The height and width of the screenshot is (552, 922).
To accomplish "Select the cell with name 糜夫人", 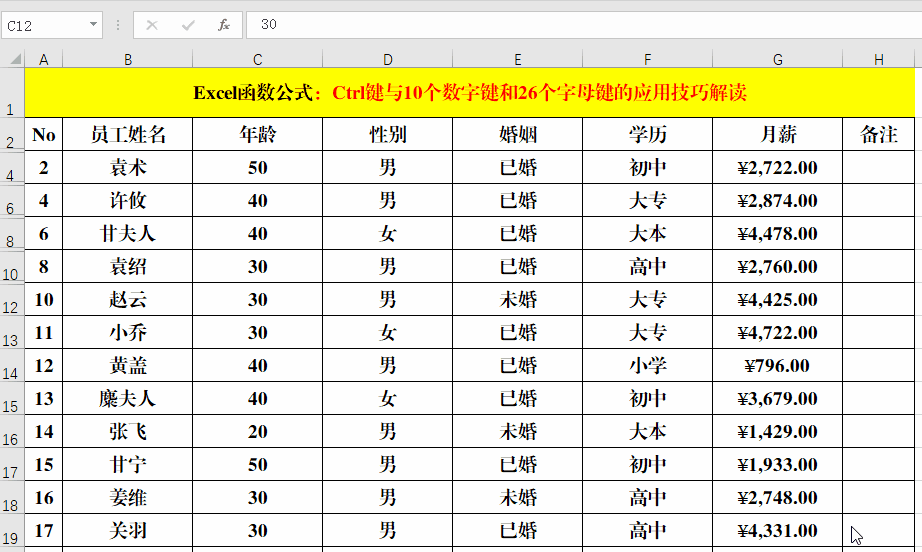I will (128, 399).
